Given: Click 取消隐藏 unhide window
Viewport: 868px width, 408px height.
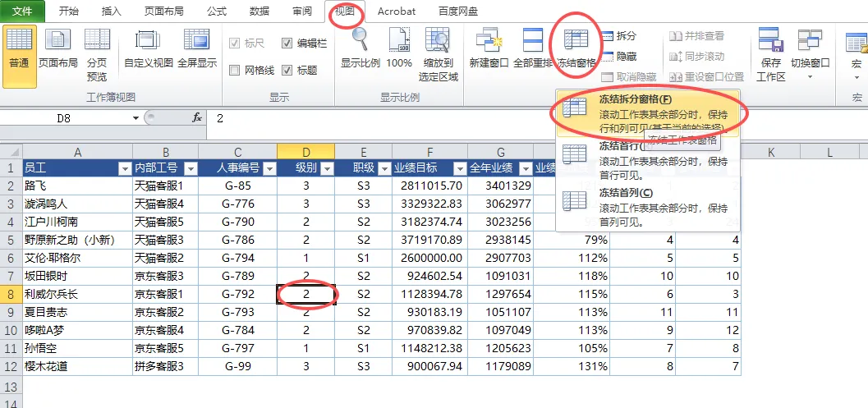Looking at the screenshot, I should click(628, 77).
